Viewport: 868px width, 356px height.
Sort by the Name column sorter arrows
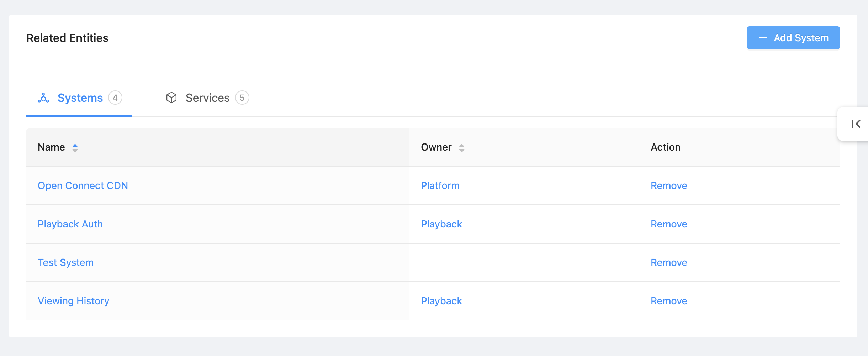click(75, 148)
